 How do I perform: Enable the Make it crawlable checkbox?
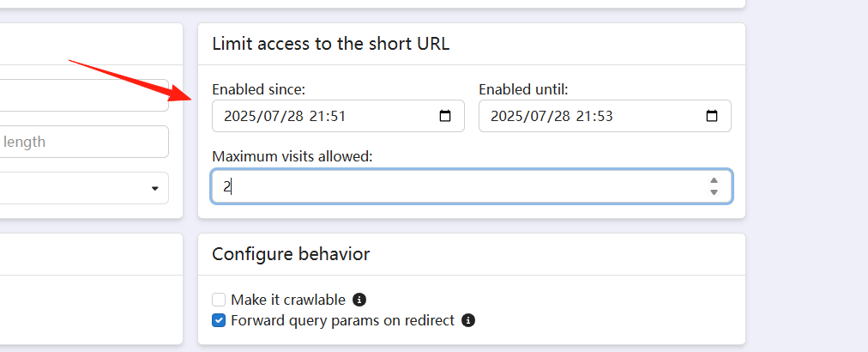[x=219, y=300]
